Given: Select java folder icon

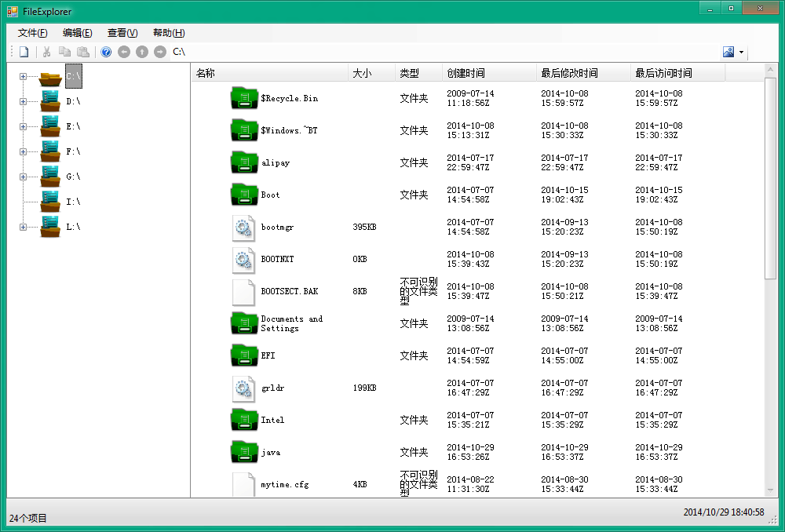Looking at the screenshot, I should coord(244,452).
